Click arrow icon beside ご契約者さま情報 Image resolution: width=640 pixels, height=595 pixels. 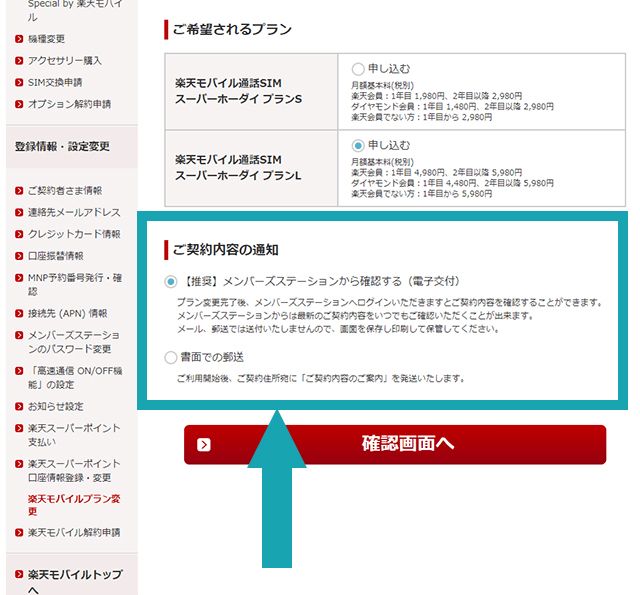pos(19,191)
